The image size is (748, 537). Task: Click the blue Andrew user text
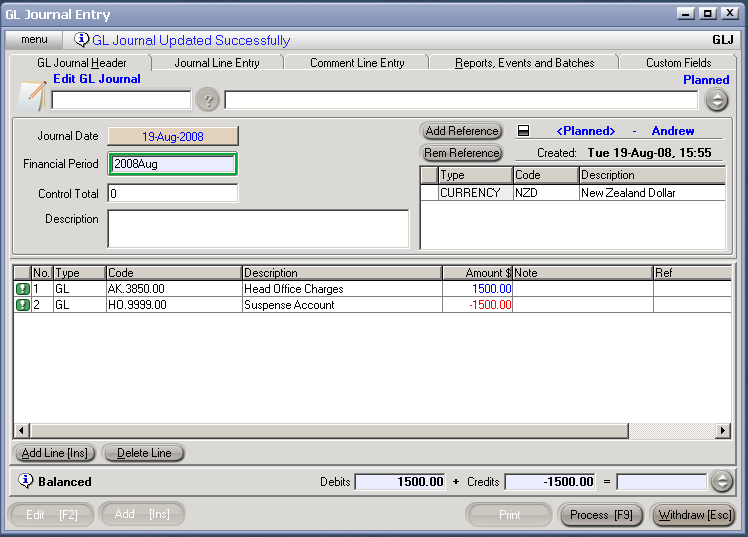pos(673,131)
